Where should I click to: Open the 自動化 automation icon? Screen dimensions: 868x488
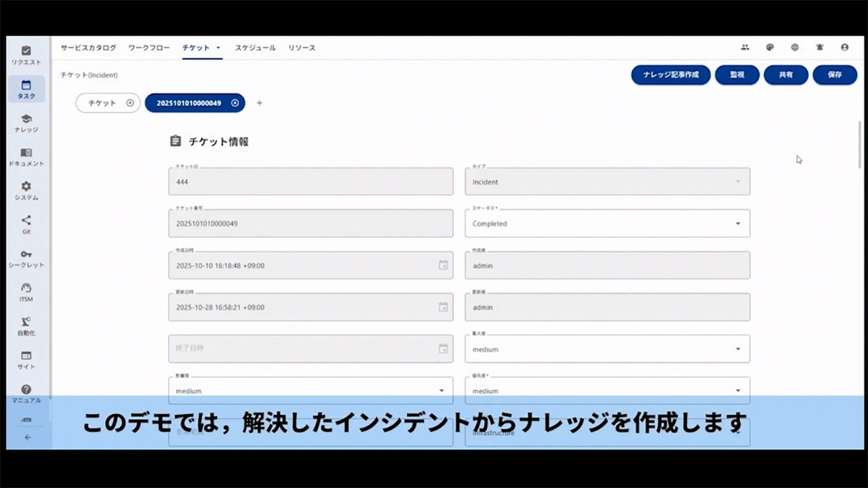(x=26, y=326)
